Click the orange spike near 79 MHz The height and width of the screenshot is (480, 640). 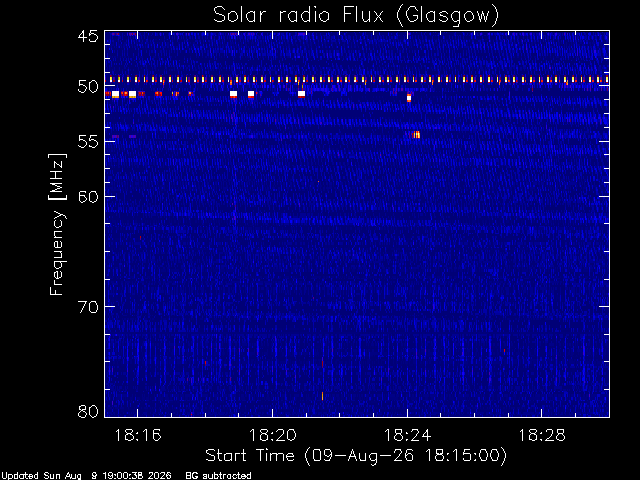pos(322,396)
